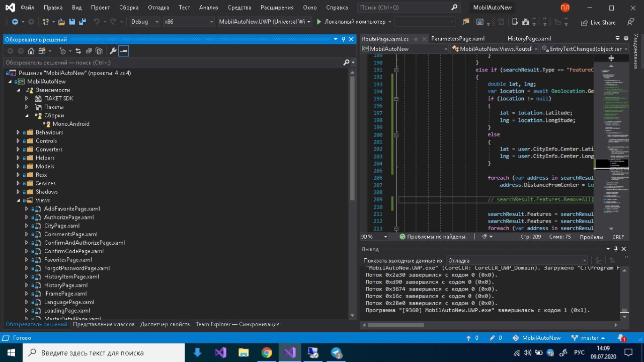Viewport: 644px width, 362px height.
Task: Click the pending changes pencil indicator
Action: 495,338
